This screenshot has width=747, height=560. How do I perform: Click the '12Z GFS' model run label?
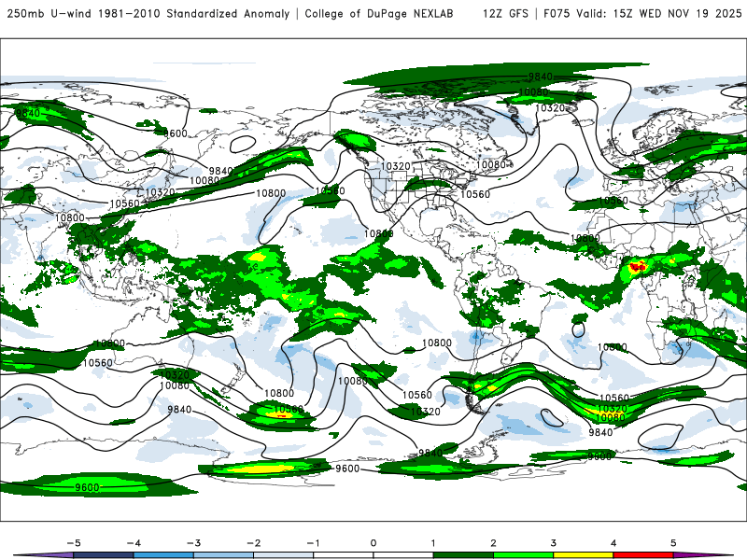(x=505, y=13)
